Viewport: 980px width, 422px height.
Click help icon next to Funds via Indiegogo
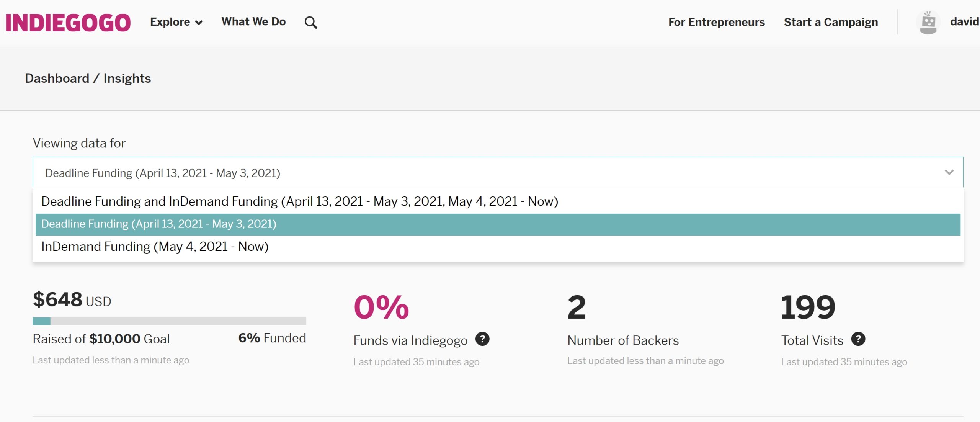click(x=482, y=339)
